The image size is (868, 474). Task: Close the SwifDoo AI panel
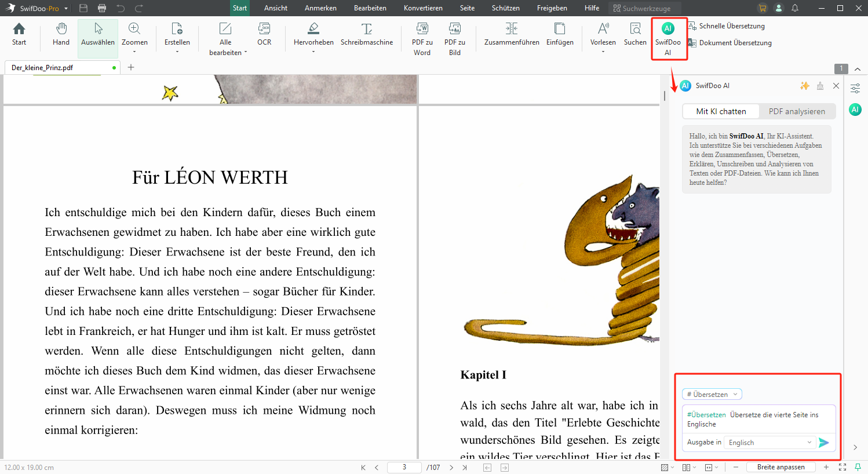pos(836,86)
